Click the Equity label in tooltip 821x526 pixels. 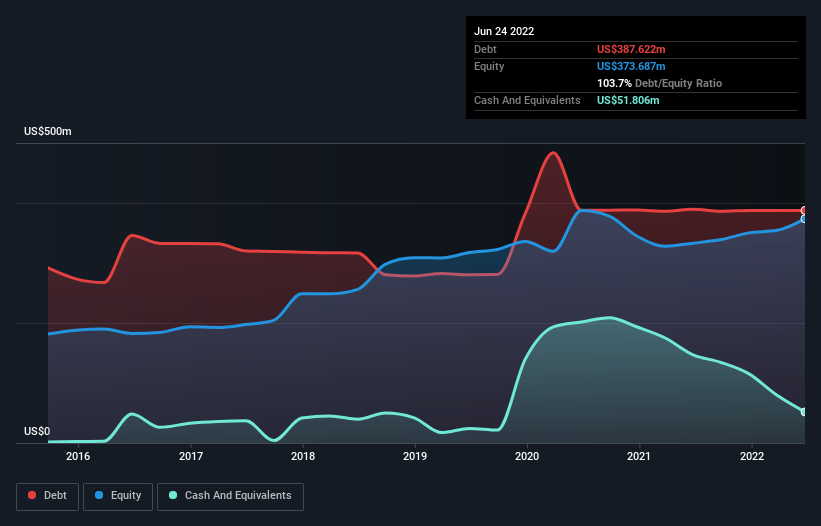click(489, 66)
